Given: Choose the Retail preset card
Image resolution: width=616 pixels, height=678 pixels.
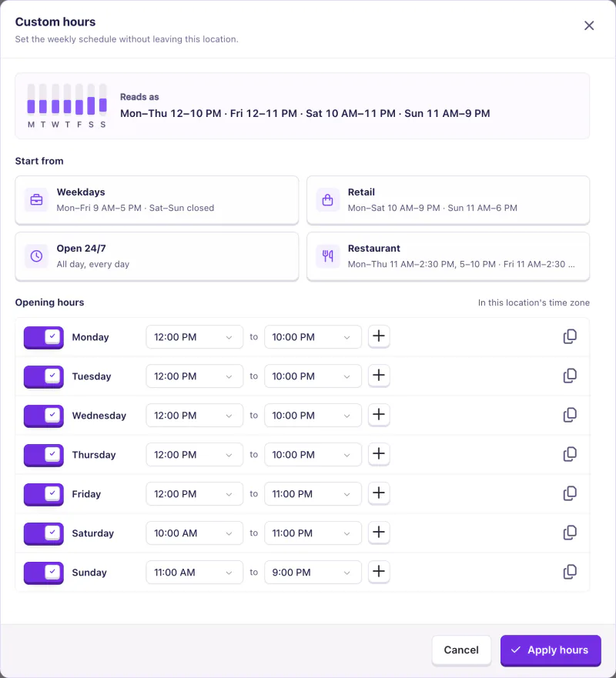Looking at the screenshot, I should pyautogui.click(x=448, y=200).
